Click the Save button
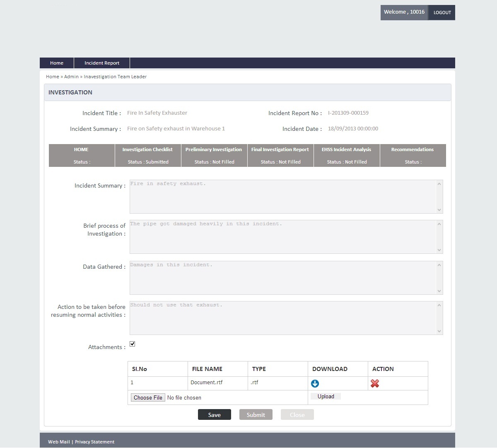Image resolution: width=497 pixels, height=448 pixels. 215,415
